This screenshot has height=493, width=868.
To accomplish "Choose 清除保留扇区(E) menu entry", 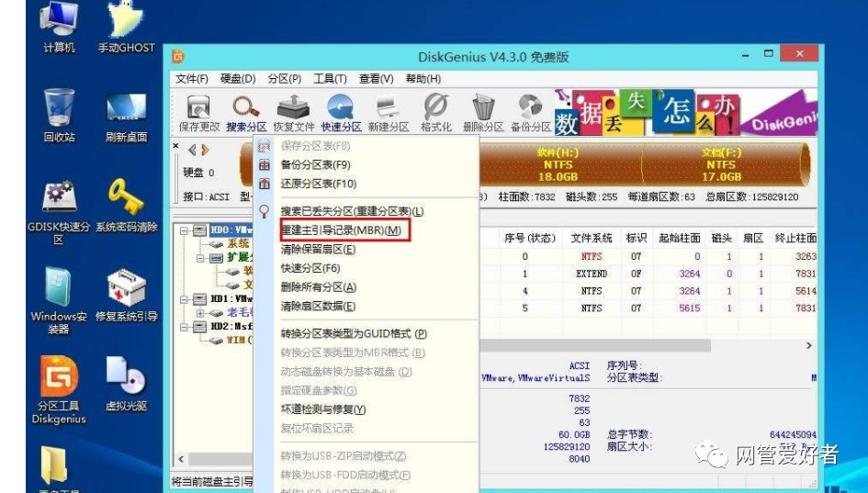I will [x=319, y=250].
